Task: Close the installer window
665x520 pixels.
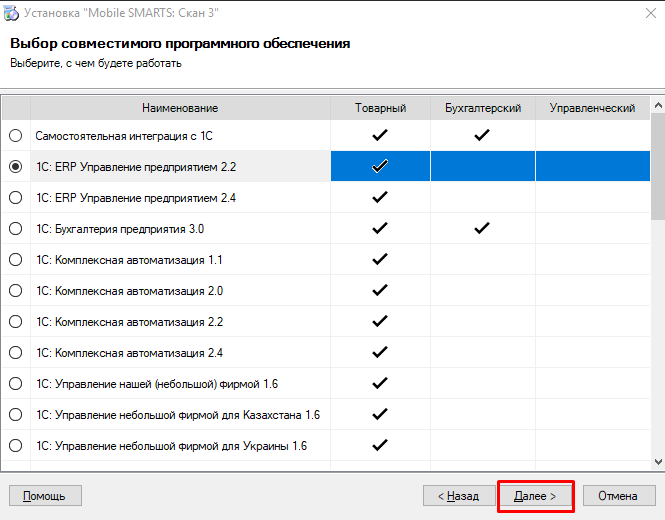Action: [651, 13]
